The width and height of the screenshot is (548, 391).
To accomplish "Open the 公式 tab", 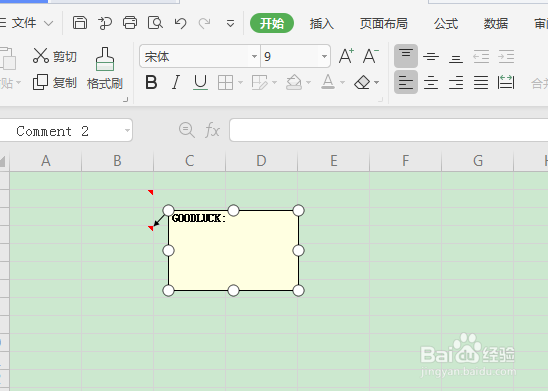I will tap(446, 23).
